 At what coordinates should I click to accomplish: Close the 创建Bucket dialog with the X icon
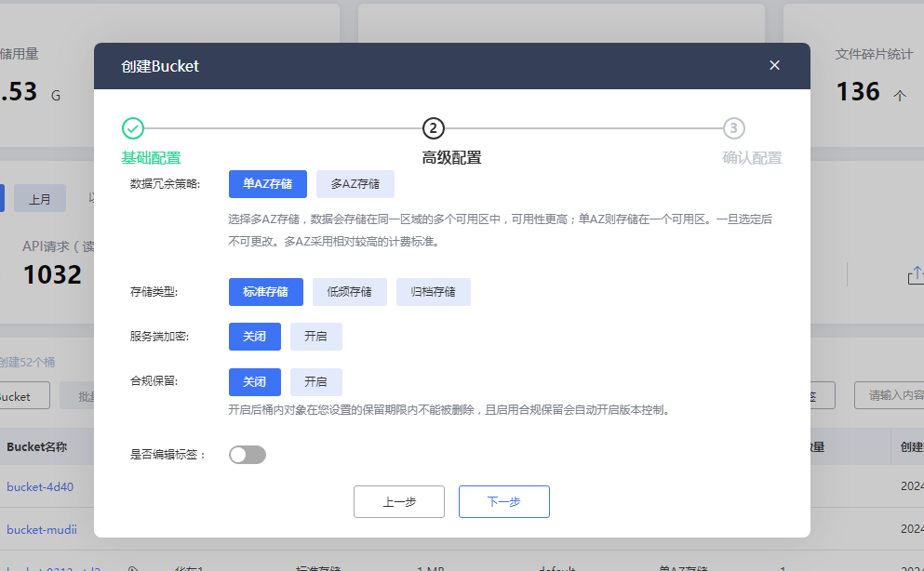tap(774, 65)
